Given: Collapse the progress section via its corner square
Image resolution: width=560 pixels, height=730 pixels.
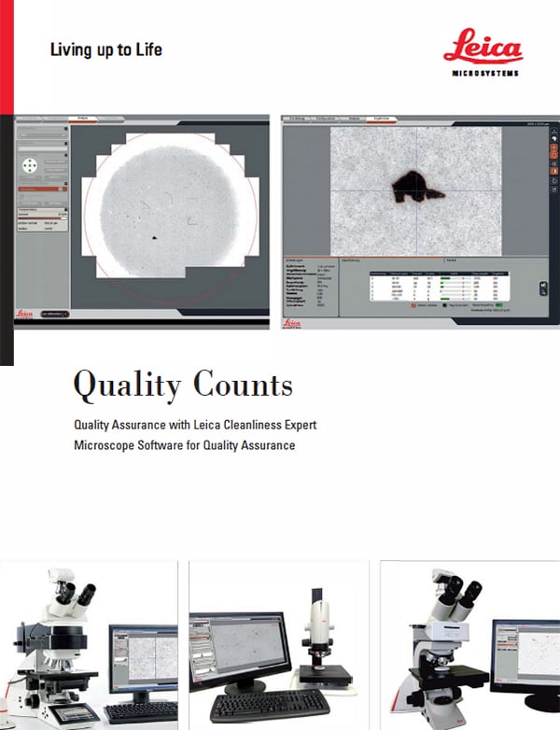Looking at the screenshot, I should [x=65, y=209].
